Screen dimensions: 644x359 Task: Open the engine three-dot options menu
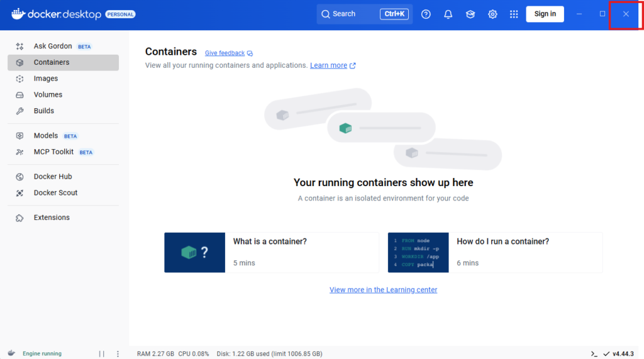pos(118,354)
